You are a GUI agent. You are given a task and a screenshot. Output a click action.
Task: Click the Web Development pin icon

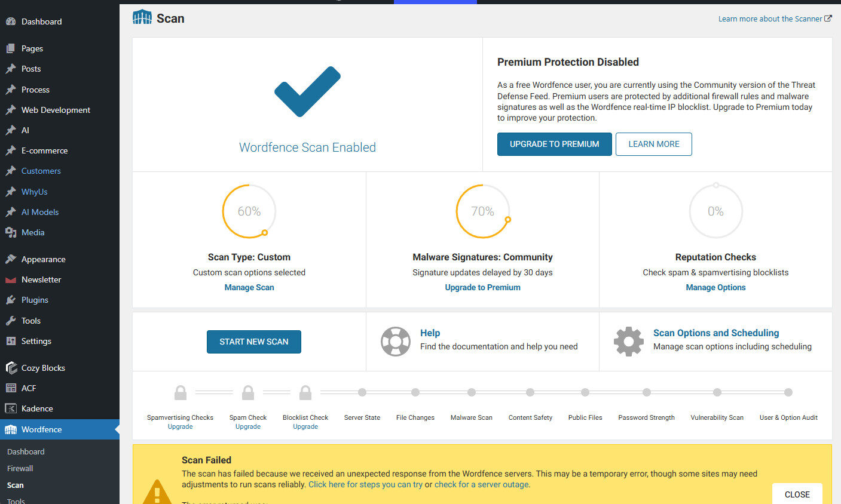[x=11, y=110]
